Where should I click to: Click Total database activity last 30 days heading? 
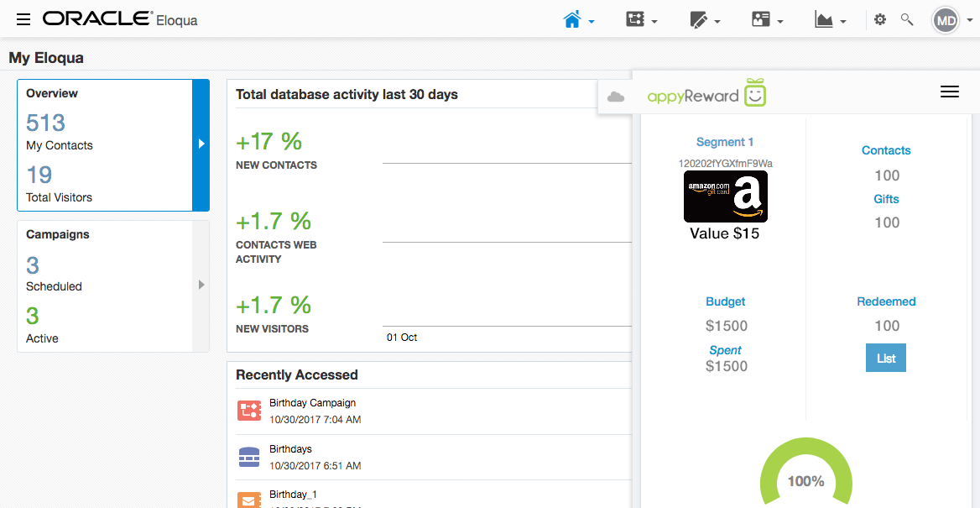(347, 95)
